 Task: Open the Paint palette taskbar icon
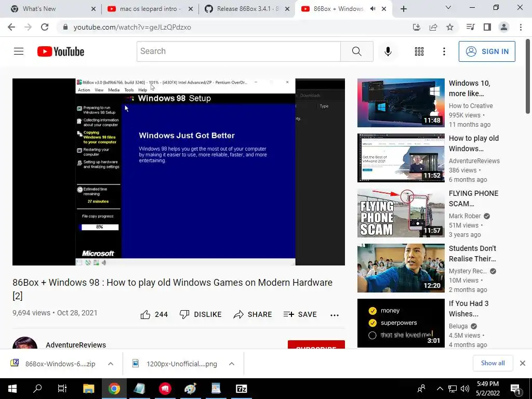tap(190, 389)
